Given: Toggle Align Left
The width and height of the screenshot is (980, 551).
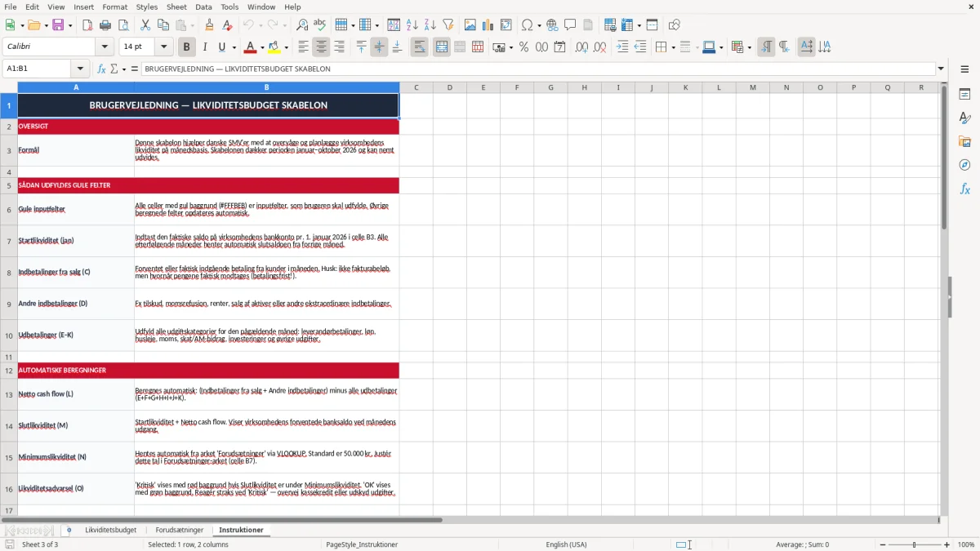Looking at the screenshot, I should (303, 47).
